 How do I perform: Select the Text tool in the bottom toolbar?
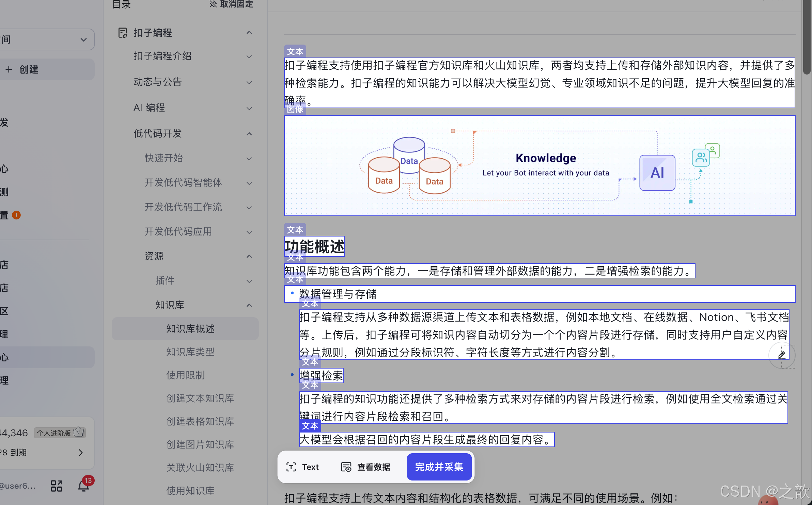coord(302,467)
